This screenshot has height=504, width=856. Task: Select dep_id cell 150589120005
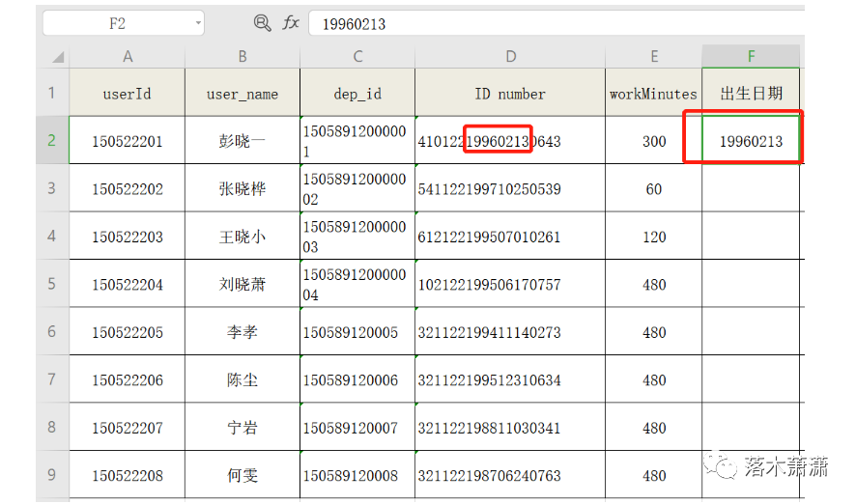coord(357,331)
